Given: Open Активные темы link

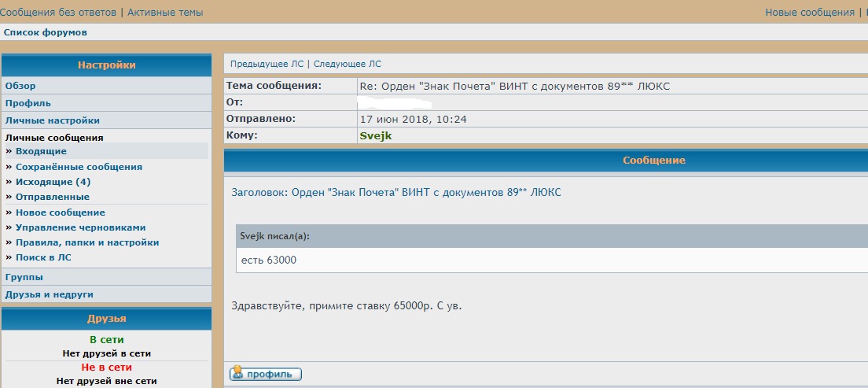Looking at the screenshot, I should tap(164, 13).
